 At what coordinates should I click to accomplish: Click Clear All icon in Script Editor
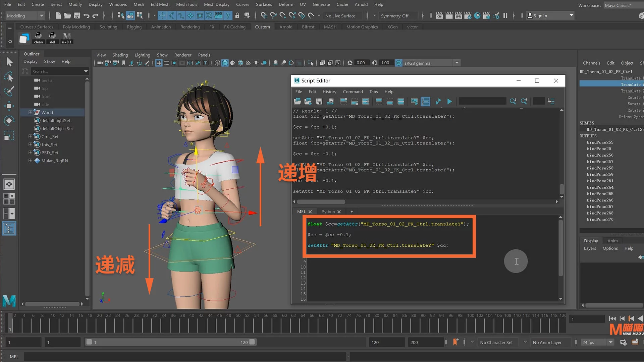coord(366,101)
